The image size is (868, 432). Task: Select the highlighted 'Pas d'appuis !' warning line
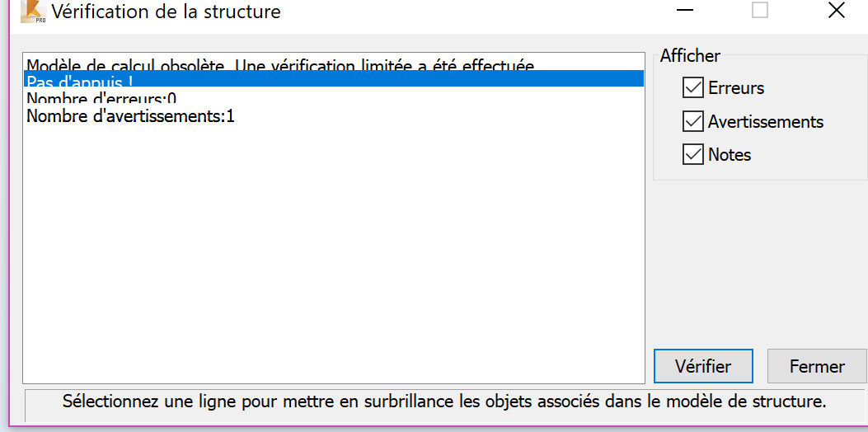(333, 78)
